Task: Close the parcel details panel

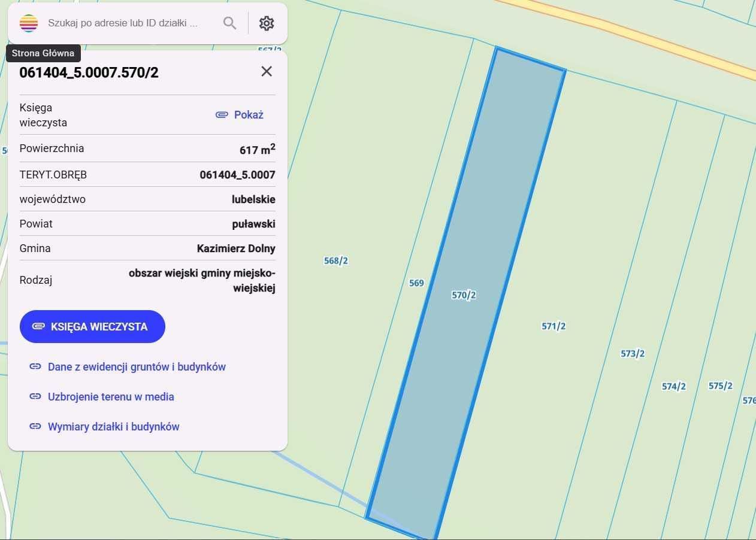Action: [x=267, y=71]
